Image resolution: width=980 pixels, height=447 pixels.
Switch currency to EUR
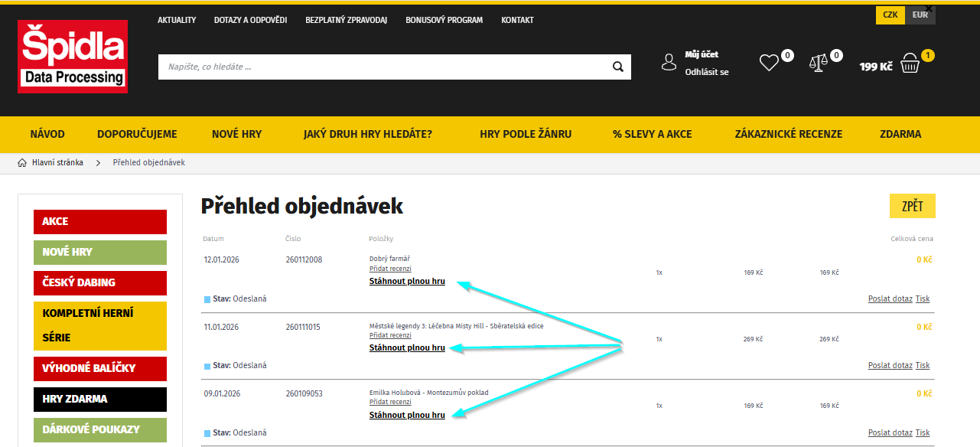(x=920, y=15)
